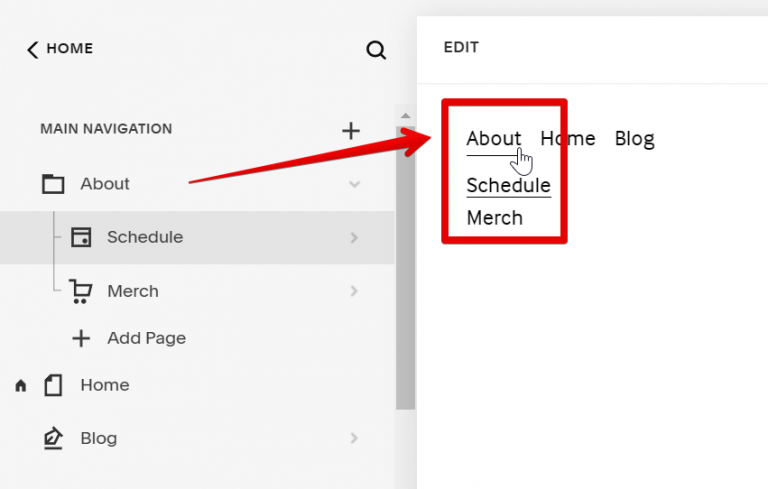Screen dimensions: 768x489
Task: Open Blog page settings arrow
Action: click(354, 438)
